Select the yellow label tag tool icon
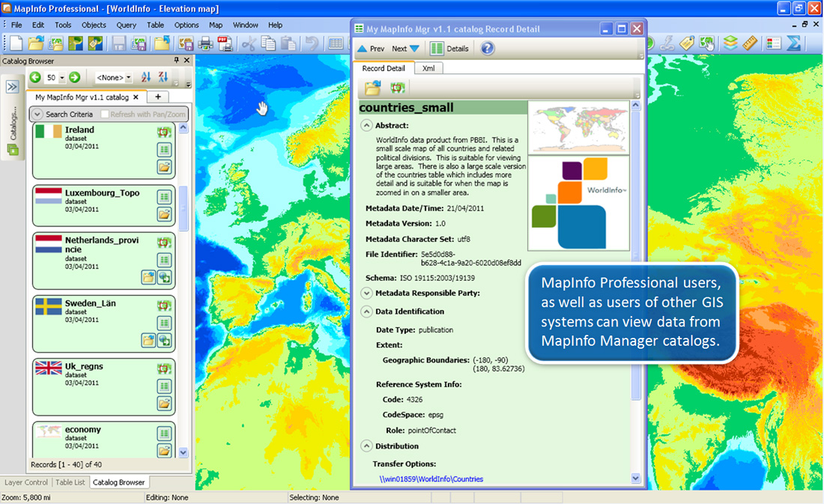This screenshot has height=504, width=824. point(687,43)
